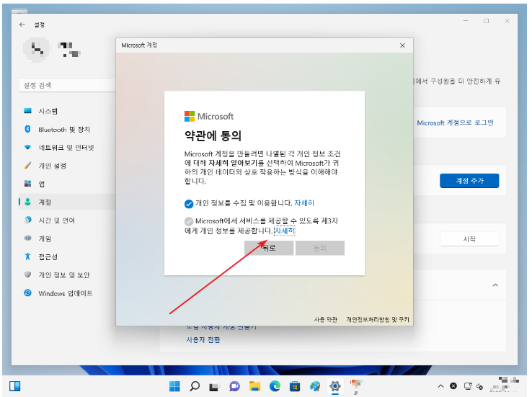This screenshot has width=532, height=397.
Task: Click the 사용자 전환 link
Action: (203, 339)
